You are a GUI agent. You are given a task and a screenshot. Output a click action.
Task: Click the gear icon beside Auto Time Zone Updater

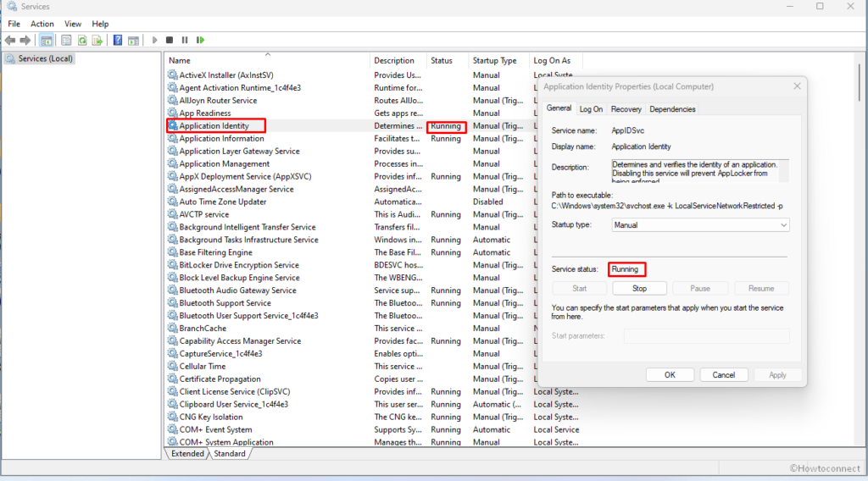pos(173,202)
